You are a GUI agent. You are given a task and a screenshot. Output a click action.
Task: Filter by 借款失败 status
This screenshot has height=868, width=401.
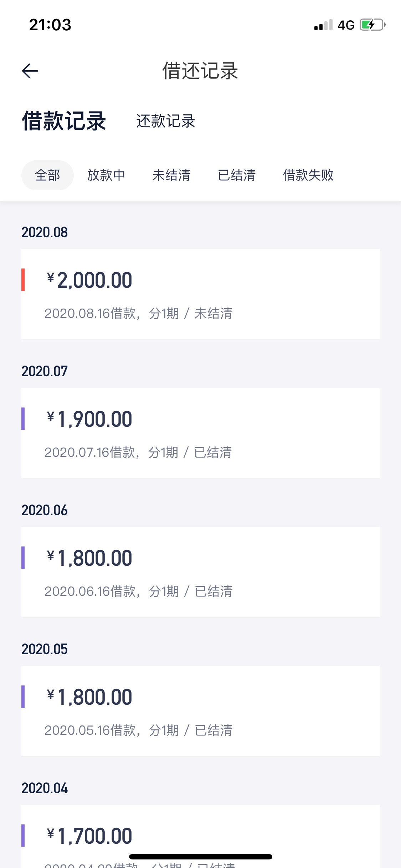point(308,175)
